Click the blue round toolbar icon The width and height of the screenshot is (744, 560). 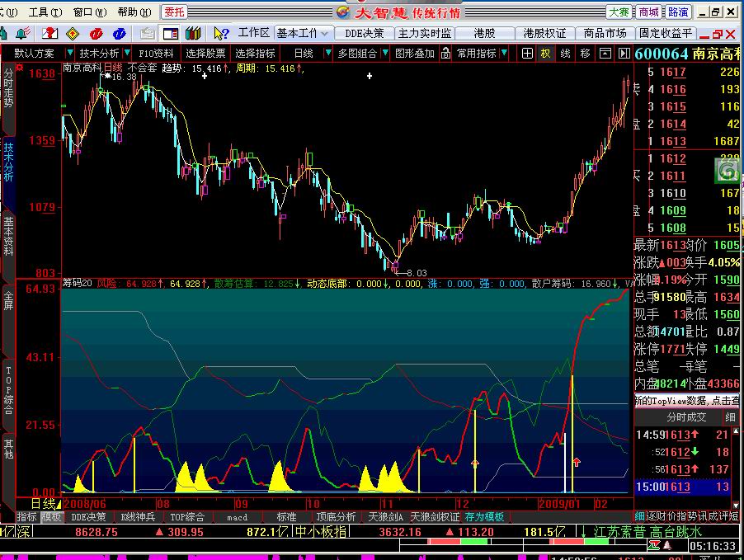pos(119,33)
